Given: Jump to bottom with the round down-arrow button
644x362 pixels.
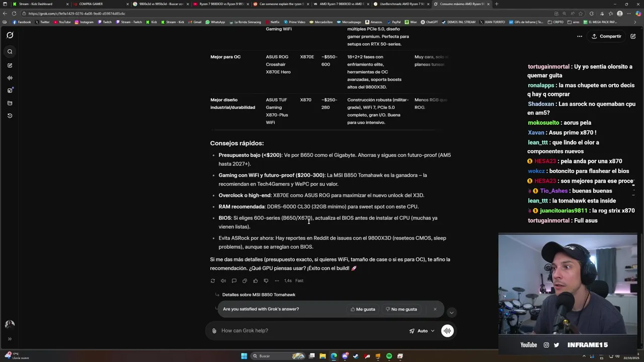Looking at the screenshot, I should point(451,313).
